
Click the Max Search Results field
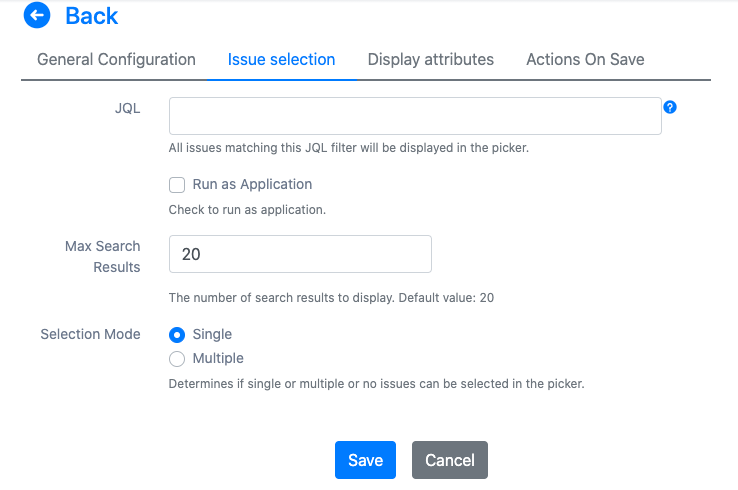(300, 254)
